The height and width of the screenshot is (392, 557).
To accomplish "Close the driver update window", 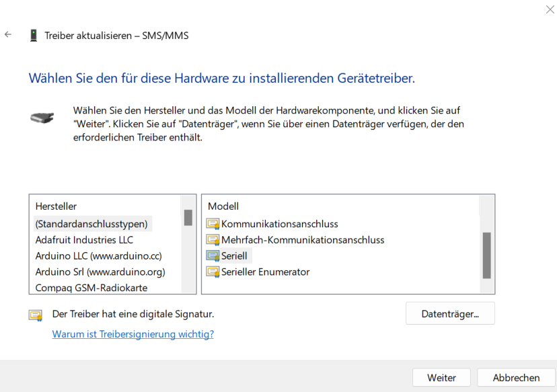I will coord(549,9).
